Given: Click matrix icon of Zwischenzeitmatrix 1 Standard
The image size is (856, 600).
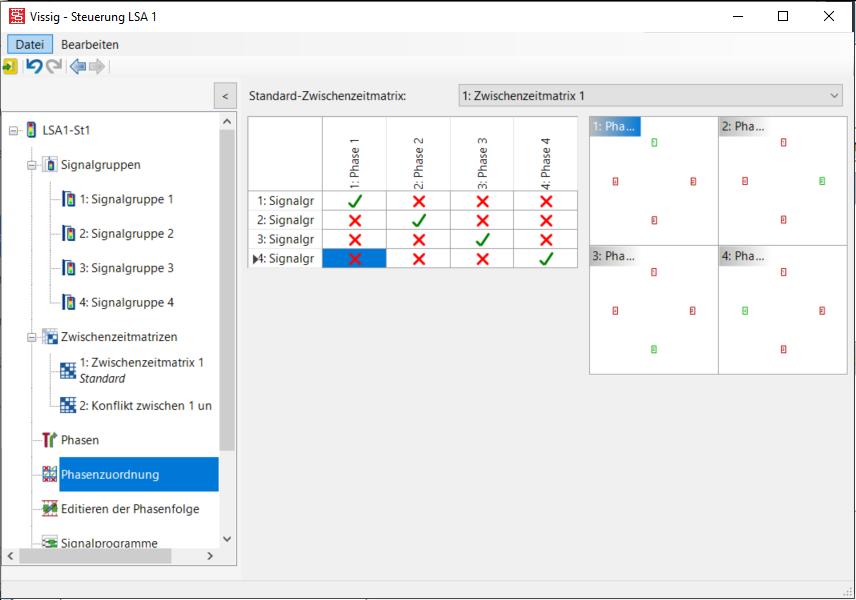Looking at the screenshot, I should click(x=68, y=370).
